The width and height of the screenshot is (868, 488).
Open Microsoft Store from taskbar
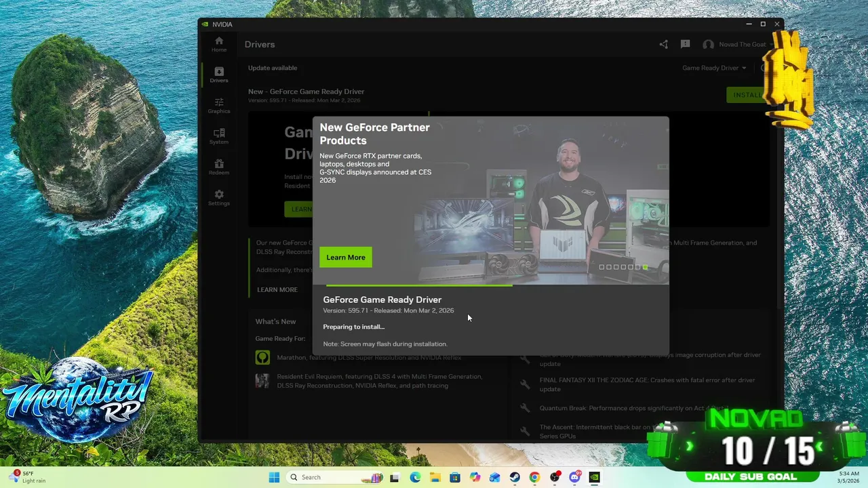454,477
